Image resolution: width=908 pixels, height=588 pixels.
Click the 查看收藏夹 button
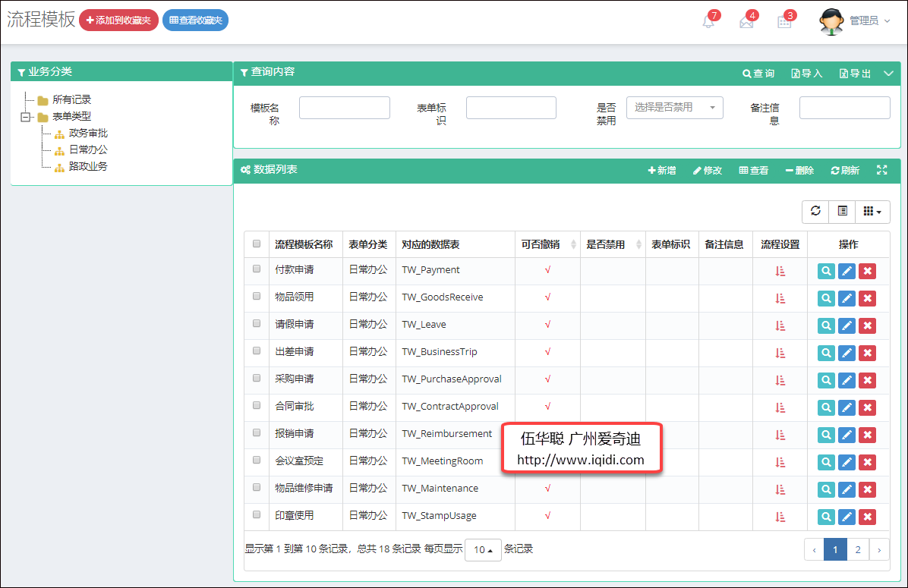(196, 20)
